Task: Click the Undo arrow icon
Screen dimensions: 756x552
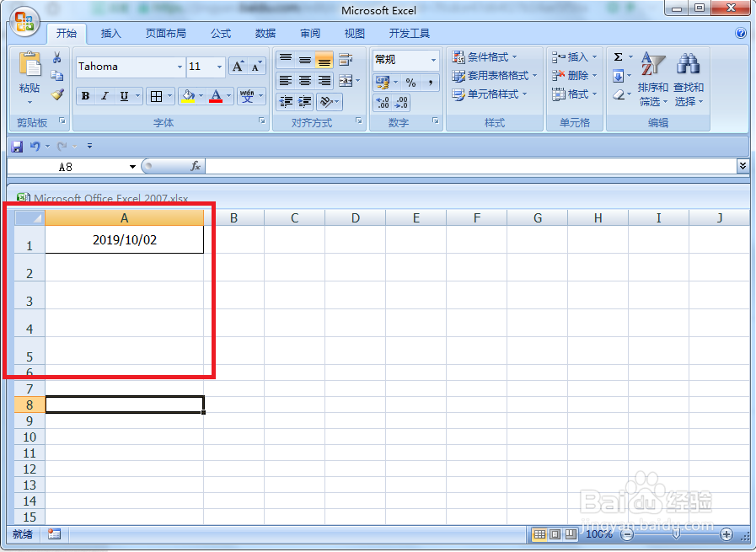Action: pyautogui.click(x=35, y=146)
